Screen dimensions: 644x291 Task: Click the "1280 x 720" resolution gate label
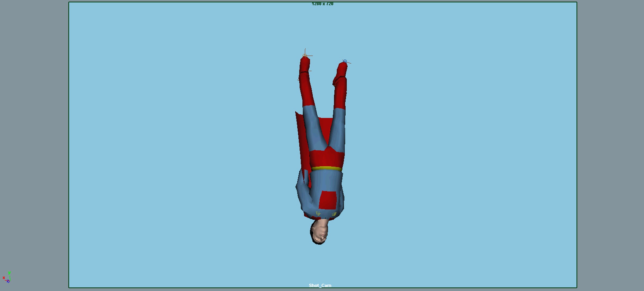[x=323, y=4]
